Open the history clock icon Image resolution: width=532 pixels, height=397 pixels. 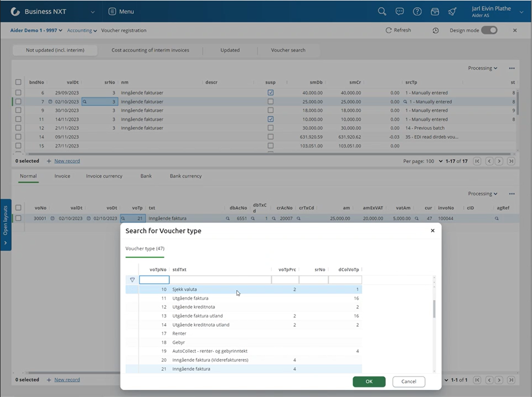(436, 30)
